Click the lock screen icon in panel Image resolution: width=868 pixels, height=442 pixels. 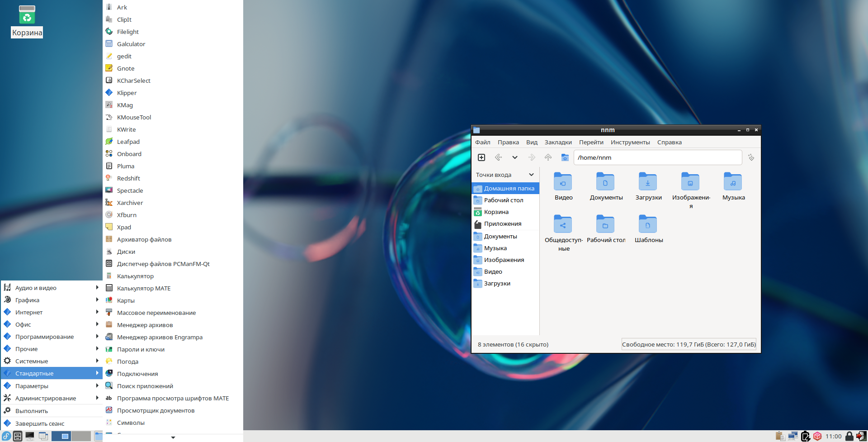pyautogui.click(x=849, y=436)
